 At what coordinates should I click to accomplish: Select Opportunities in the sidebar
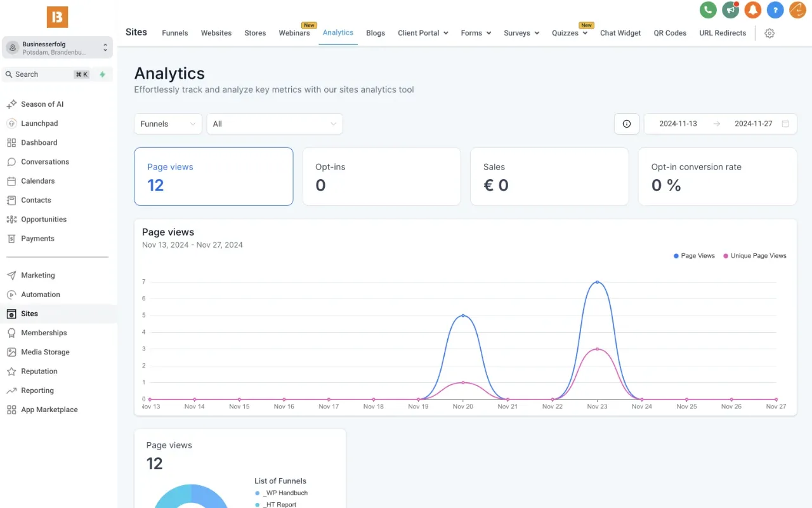pyautogui.click(x=44, y=219)
